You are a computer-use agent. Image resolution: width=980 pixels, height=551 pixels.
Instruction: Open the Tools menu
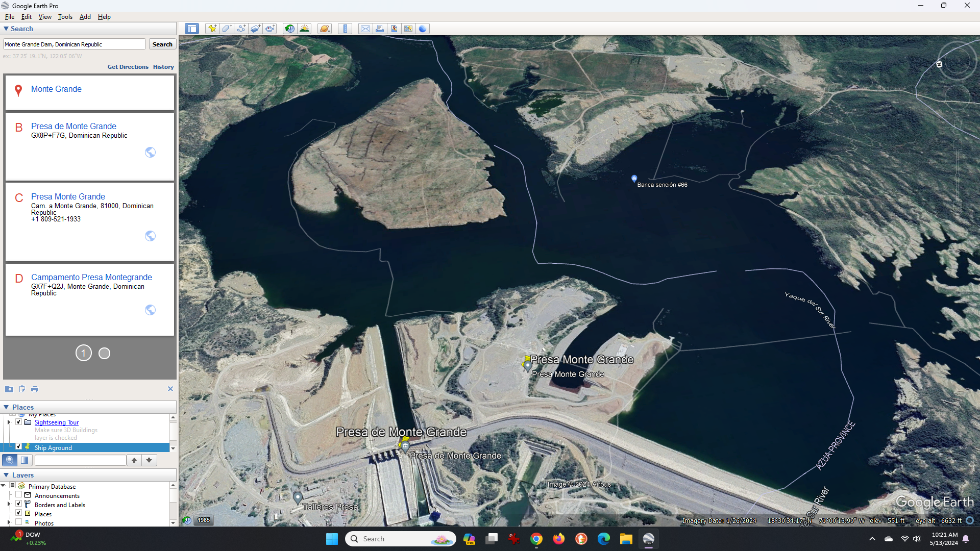(x=65, y=17)
